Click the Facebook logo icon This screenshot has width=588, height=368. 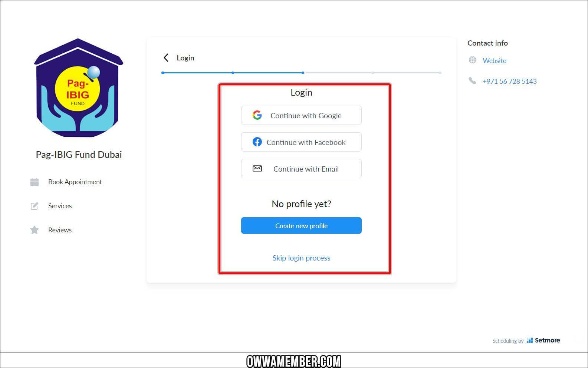click(257, 142)
